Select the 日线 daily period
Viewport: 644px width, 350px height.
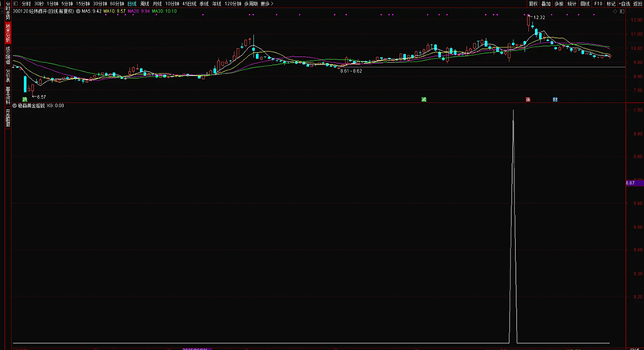(x=132, y=4)
